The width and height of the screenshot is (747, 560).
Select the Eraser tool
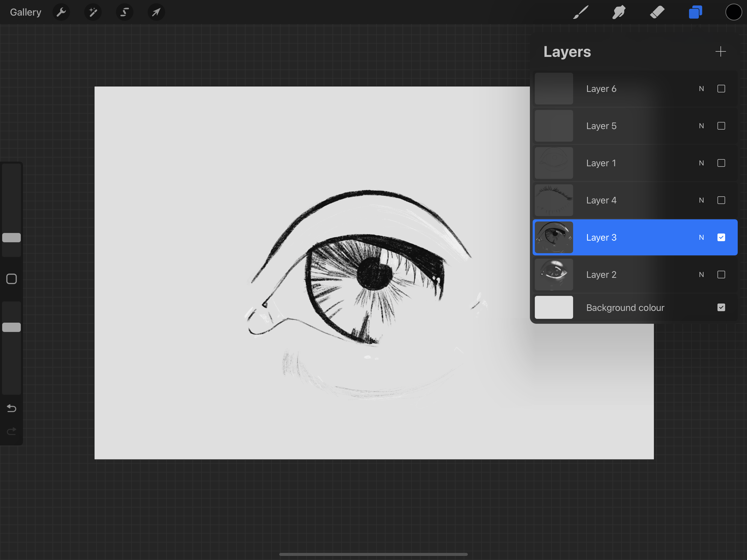click(657, 12)
